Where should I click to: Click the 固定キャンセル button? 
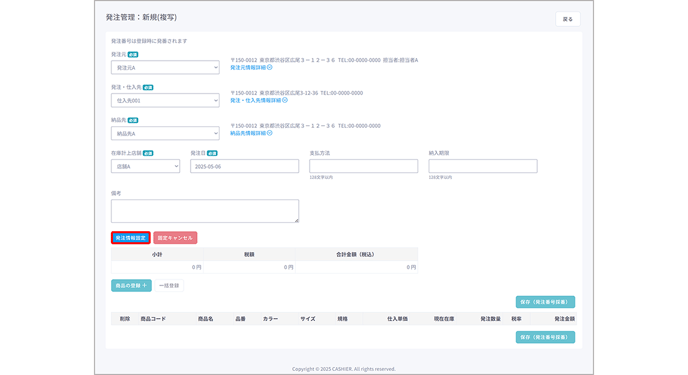pos(175,238)
